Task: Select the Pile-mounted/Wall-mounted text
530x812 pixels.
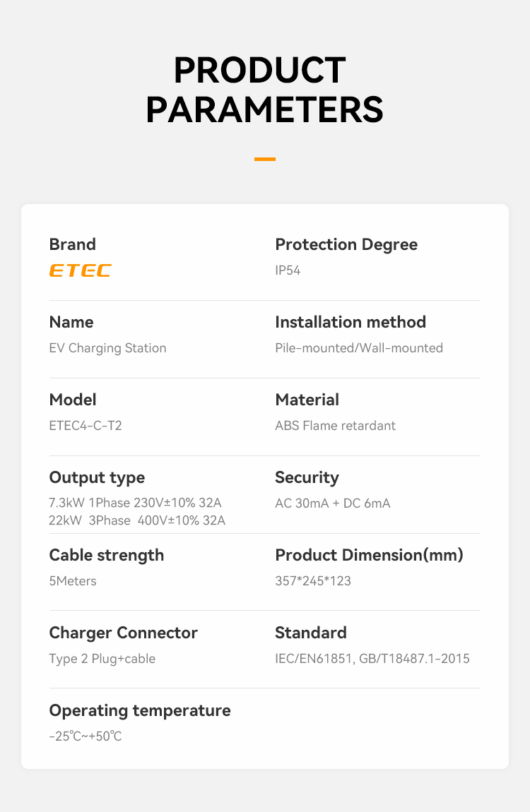Action: click(359, 348)
